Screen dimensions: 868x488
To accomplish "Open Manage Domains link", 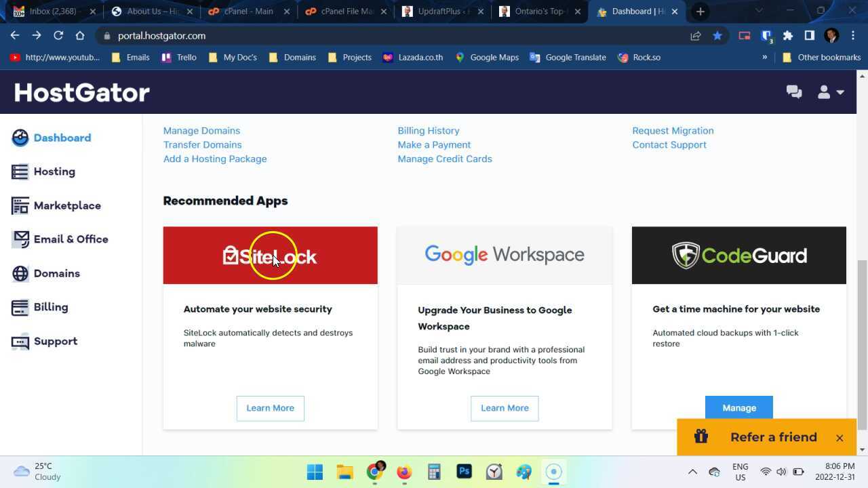I will coord(201,131).
